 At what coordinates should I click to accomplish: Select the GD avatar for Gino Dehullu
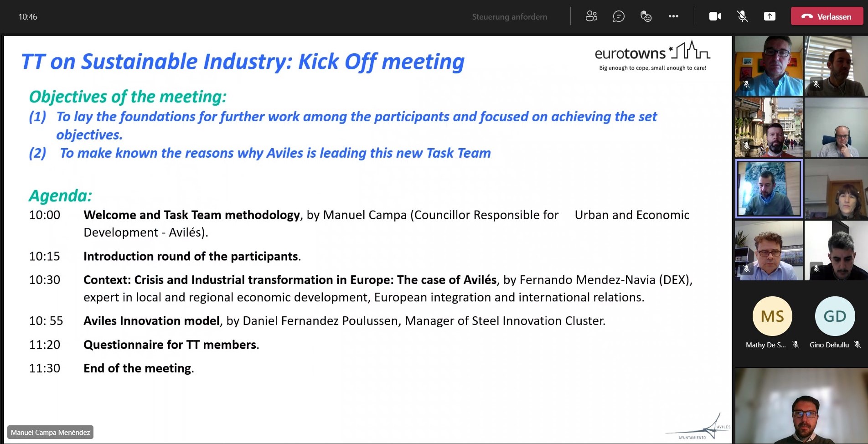[835, 316]
